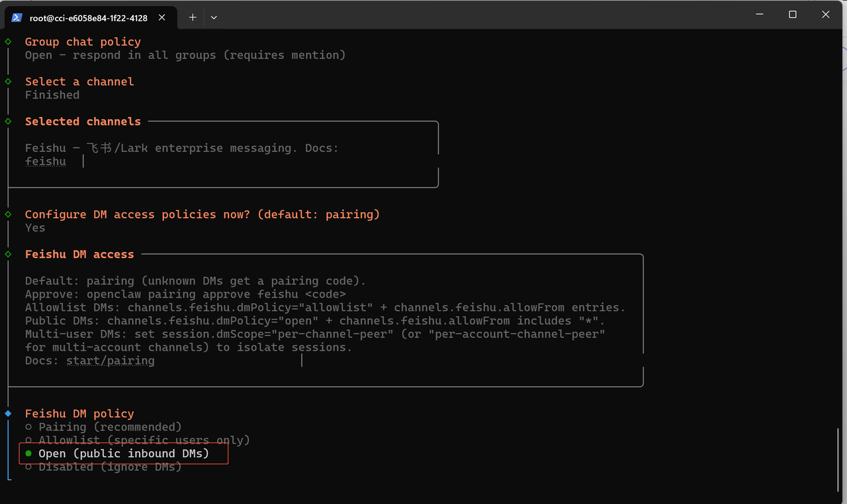
Task: Click the "Feishu - 飞书/Lark enterprise messaging" line
Action: click(x=182, y=148)
